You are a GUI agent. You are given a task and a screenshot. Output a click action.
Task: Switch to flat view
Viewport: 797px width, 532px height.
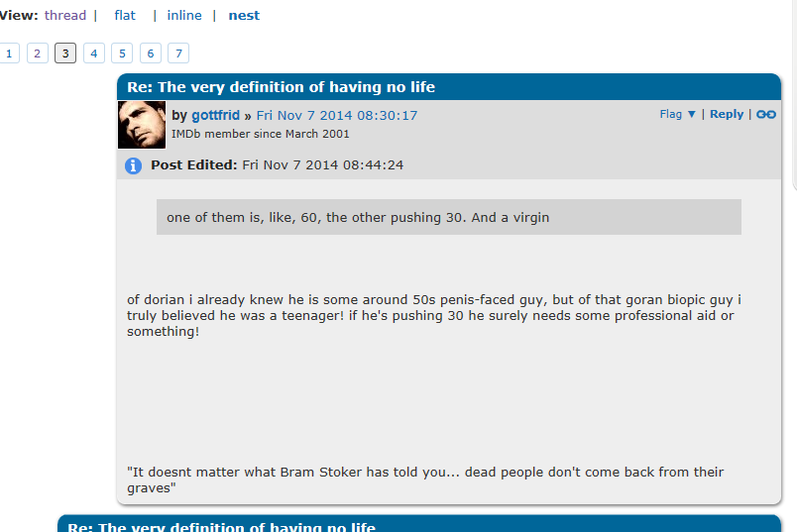pos(125,16)
